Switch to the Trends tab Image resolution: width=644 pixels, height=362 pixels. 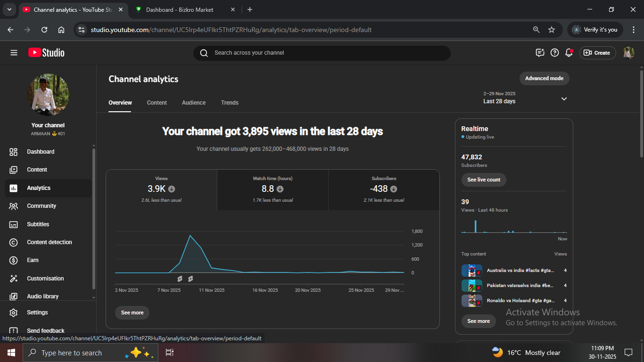[230, 103]
